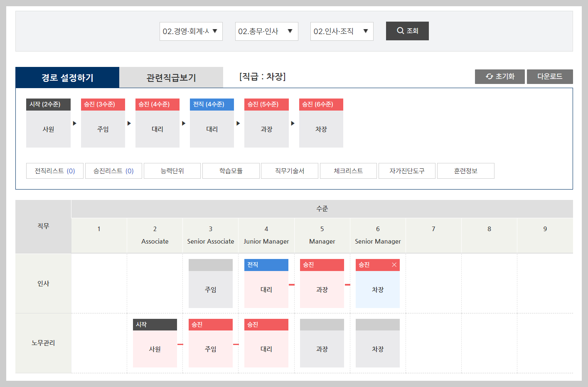Select the 노무관리 승진 대리 card

(266, 343)
